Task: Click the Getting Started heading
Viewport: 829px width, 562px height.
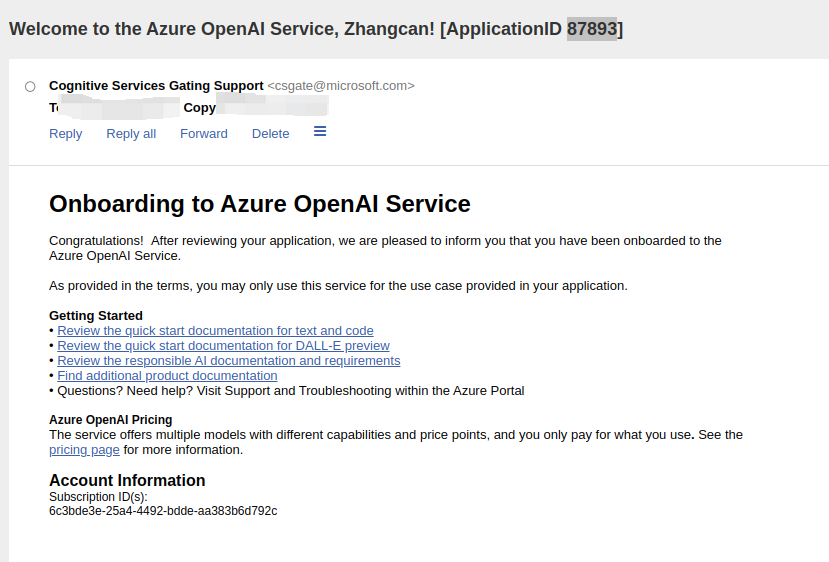Action: (x=96, y=316)
